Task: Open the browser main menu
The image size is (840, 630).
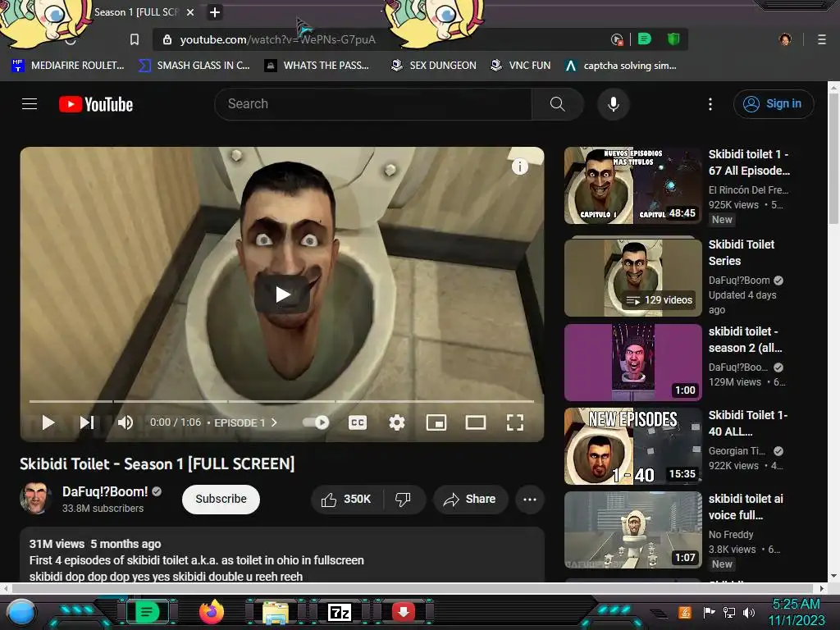Action: [x=822, y=39]
